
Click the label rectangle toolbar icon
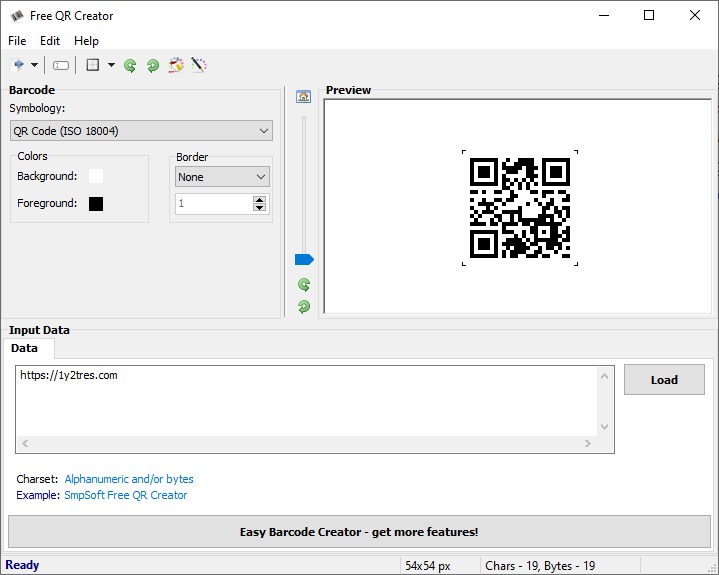click(x=61, y=65)
